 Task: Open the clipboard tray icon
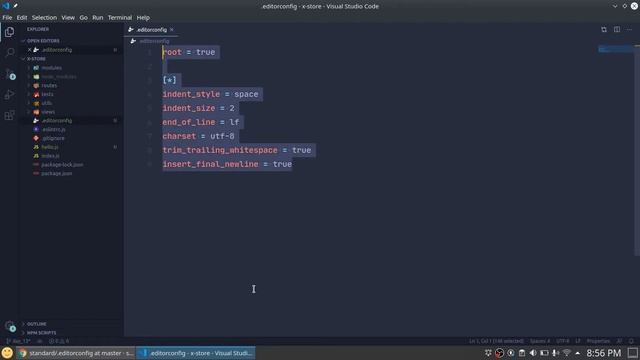point(522,353)
